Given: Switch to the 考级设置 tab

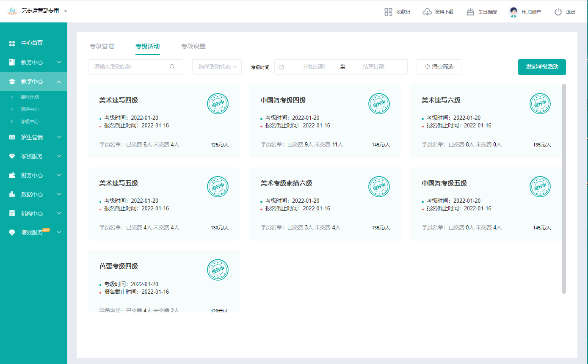Looking at the screenshot, I should click(193, 46).
